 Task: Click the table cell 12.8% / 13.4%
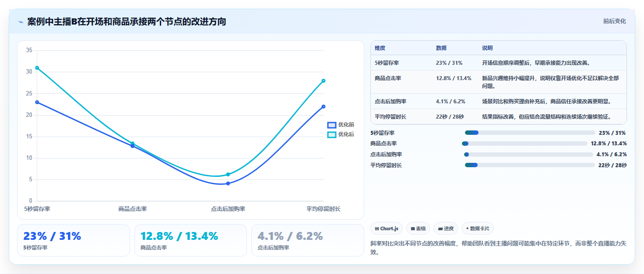[x=454, y=78]
